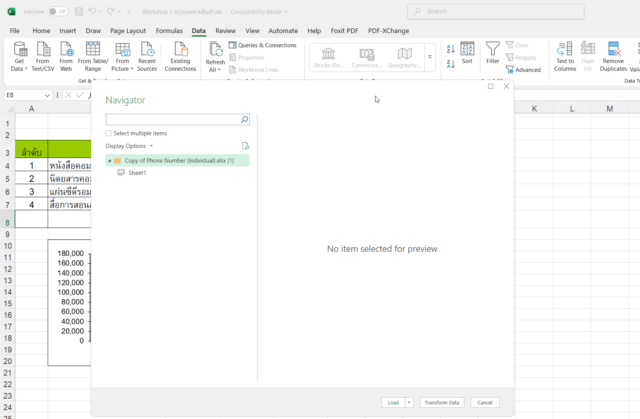Screen dimensions: 640x419
Task: Switch to the Review tab
Action: coord(225,31)
